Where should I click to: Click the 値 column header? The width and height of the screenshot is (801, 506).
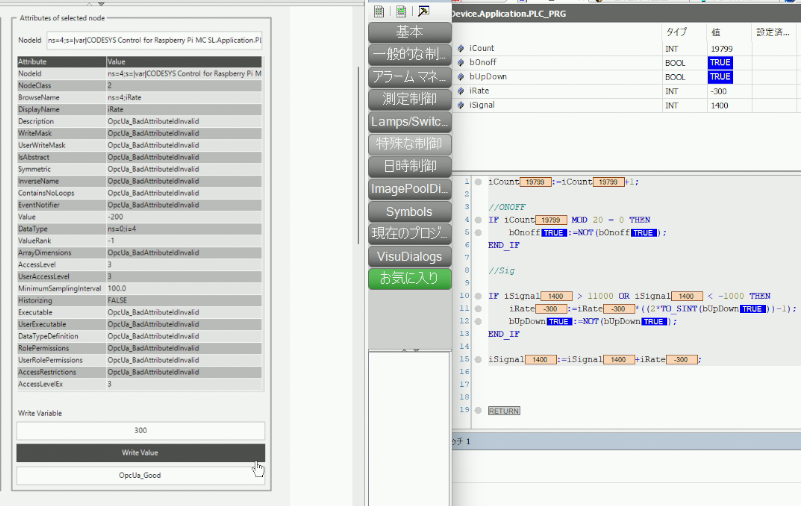pyautogui.click(x=716, y=32)
